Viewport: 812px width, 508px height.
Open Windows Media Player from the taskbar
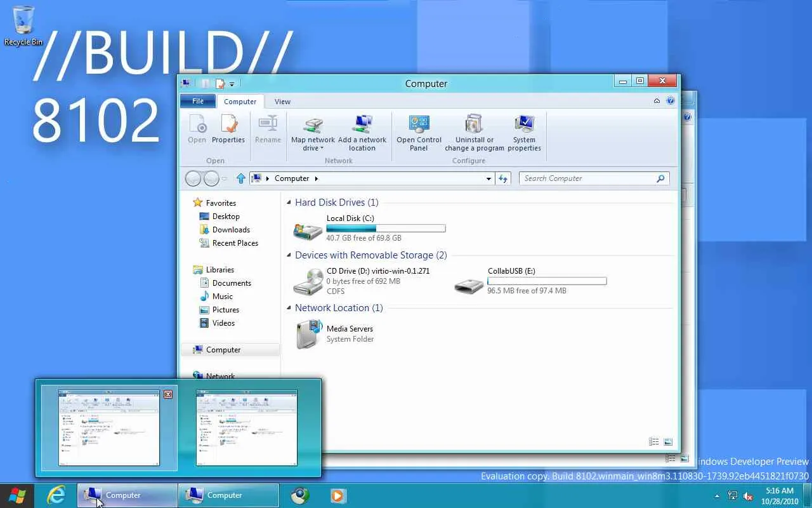[338, 495]
